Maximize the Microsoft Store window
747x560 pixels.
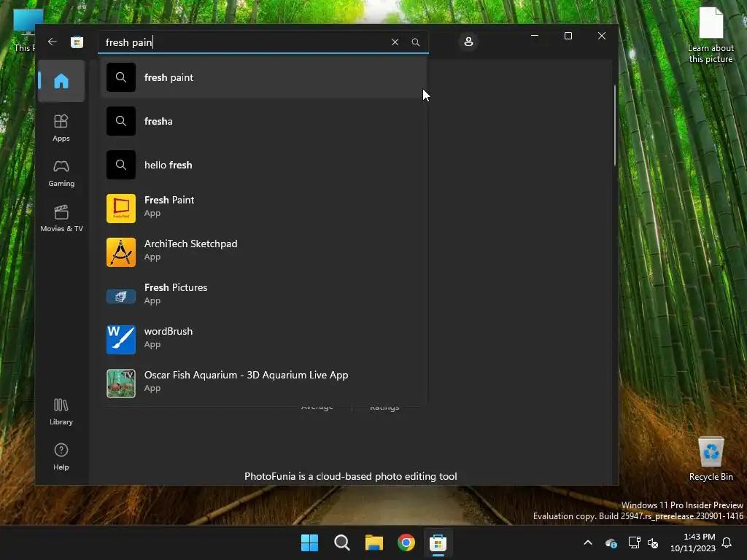(568, 36)
